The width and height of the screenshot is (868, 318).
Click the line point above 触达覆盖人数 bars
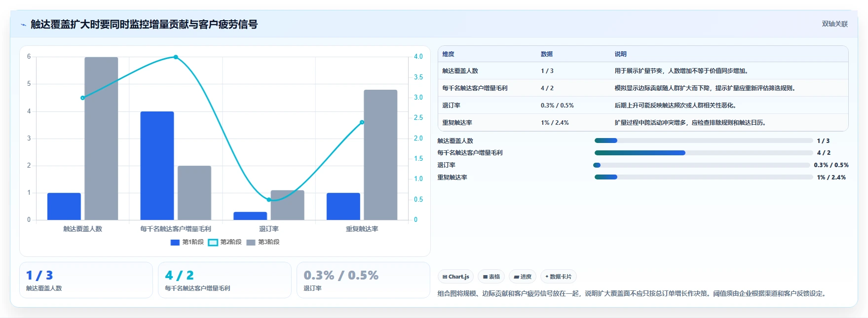click(82, 98)
